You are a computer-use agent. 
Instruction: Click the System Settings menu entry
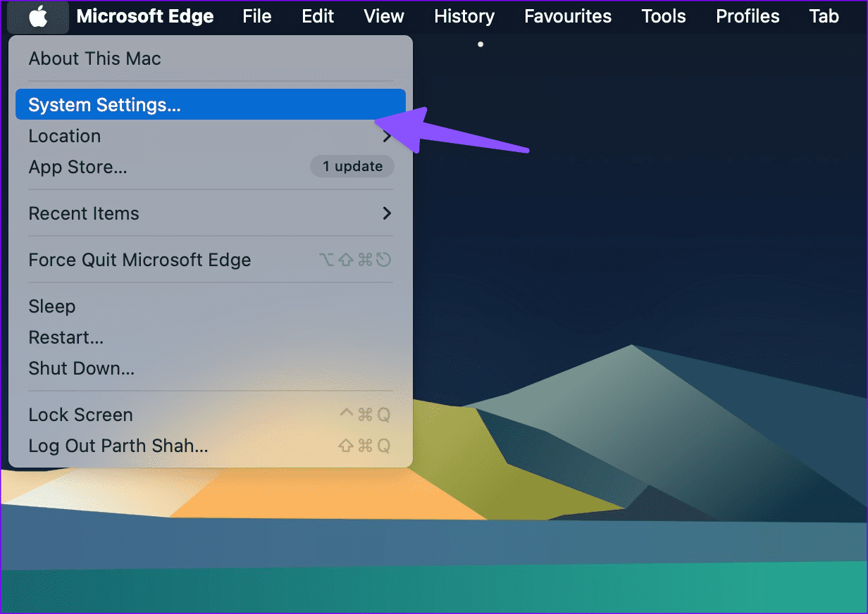(104, 105)
